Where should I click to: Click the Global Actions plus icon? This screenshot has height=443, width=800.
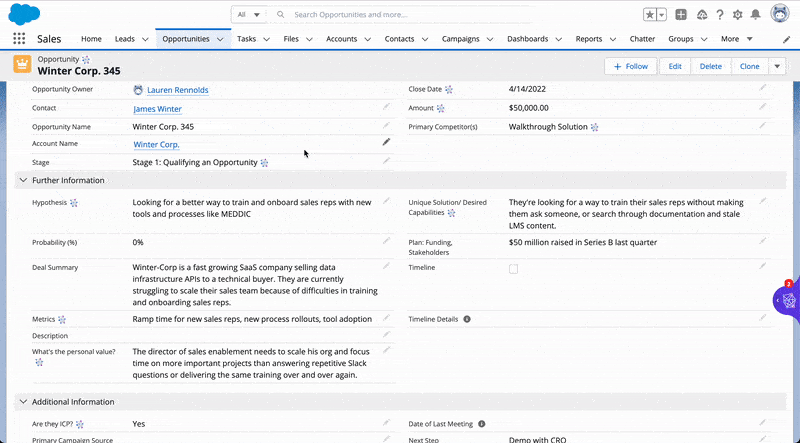[x=681, y=15]
